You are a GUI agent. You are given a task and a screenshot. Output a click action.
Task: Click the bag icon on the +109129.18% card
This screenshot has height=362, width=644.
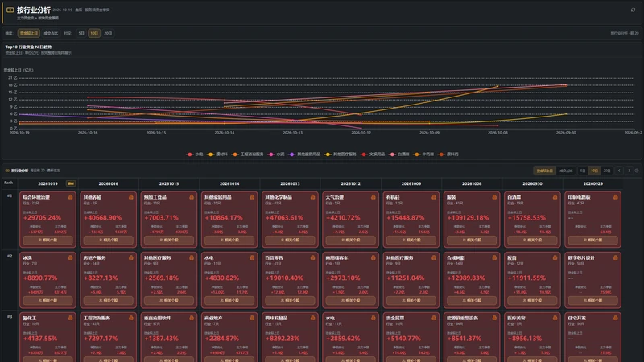pos(494,197)
